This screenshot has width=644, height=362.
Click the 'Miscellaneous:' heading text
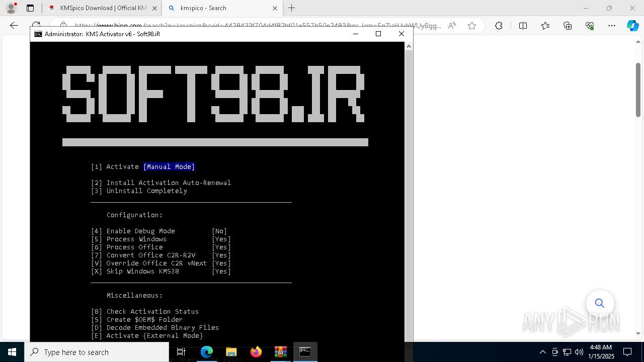coord(135,296)
